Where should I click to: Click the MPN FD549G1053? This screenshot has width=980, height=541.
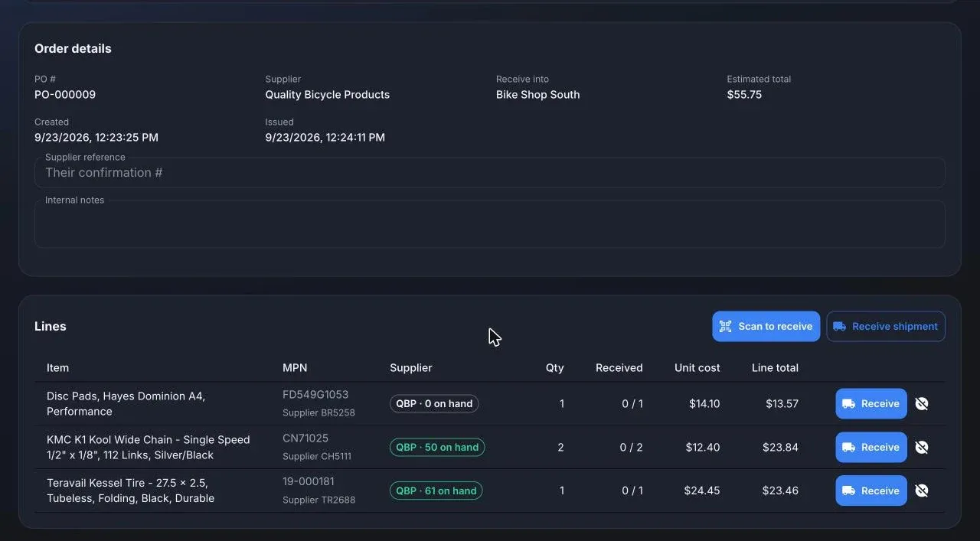coord(315,394)
